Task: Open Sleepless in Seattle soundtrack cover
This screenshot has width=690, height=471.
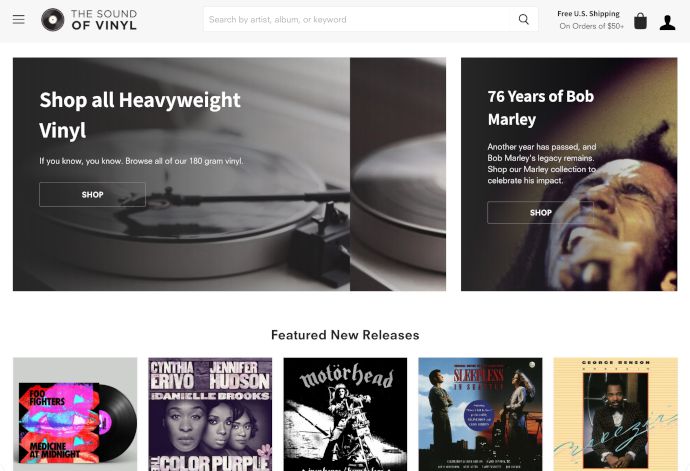Action: [x=481, y=414]
